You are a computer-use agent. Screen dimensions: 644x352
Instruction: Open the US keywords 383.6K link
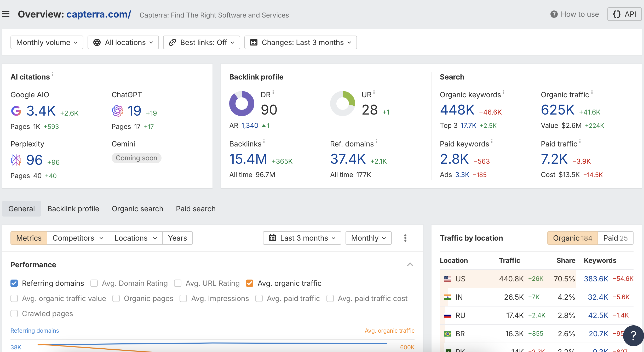(596, 279)
